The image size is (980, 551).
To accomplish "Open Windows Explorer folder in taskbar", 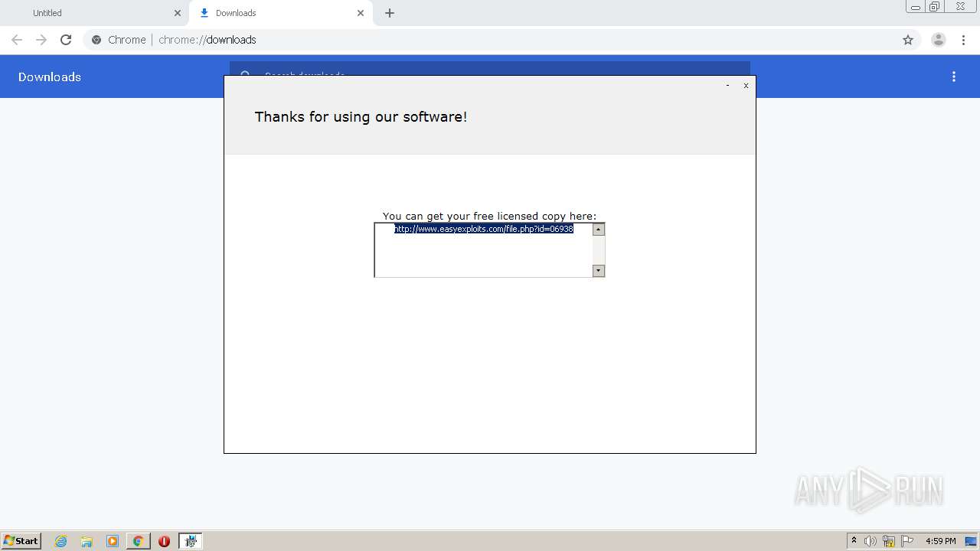I will [x=87, y=541].
